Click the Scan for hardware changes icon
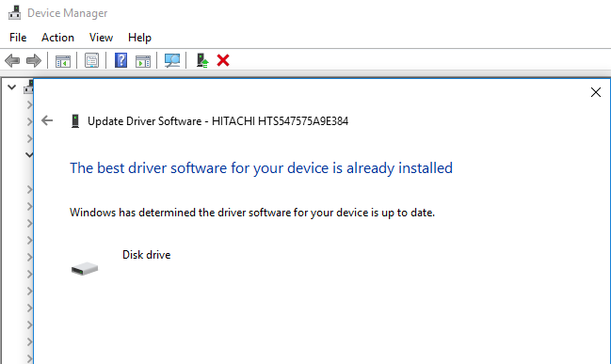Screen dimensions: 611x364 (172, 61)
